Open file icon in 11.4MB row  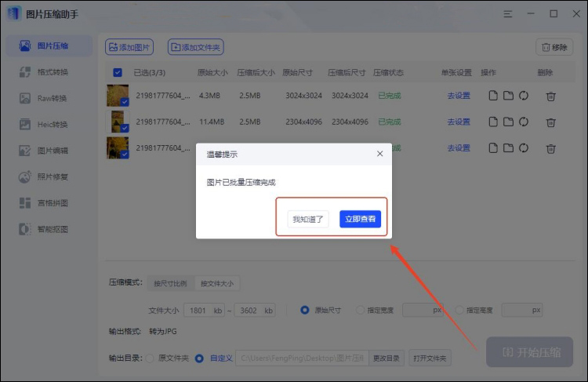pos(493,122)
